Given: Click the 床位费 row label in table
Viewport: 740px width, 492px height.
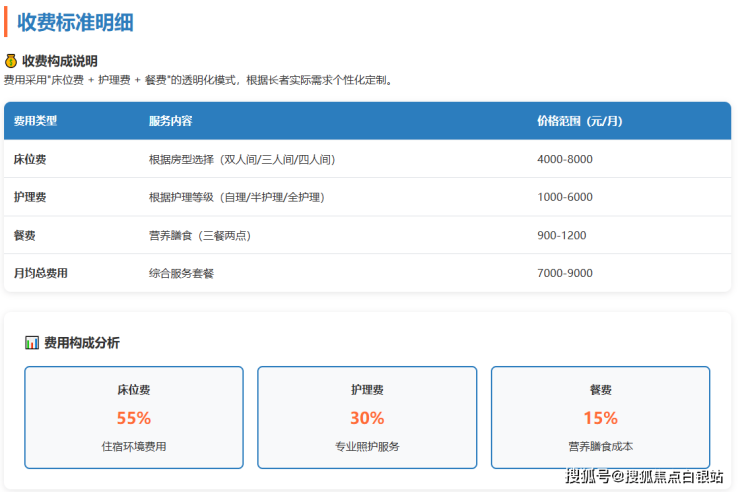Looking at the screenshot, I should coord(30,159).
